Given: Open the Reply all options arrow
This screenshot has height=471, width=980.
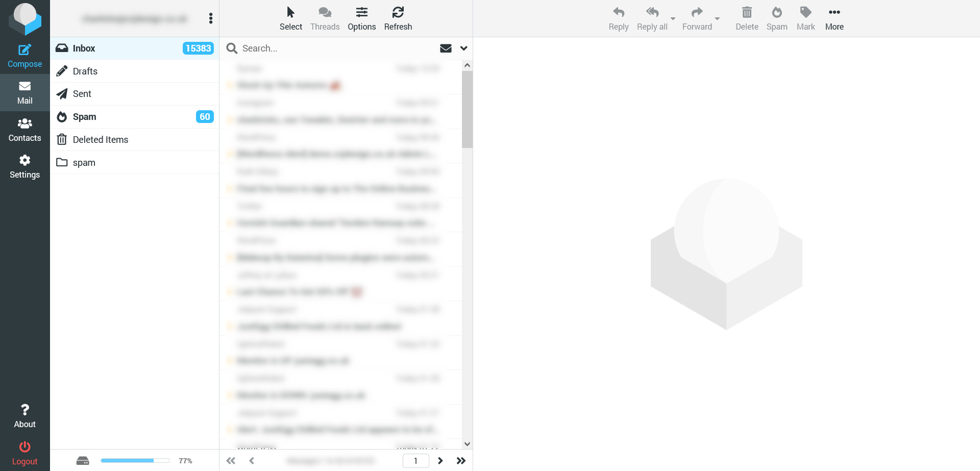Looking at the screenshot, I should click(x=673, y=18).
